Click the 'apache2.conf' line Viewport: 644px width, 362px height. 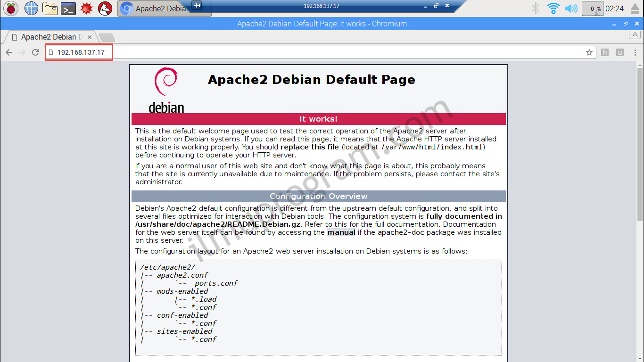[x=182, y=275]
